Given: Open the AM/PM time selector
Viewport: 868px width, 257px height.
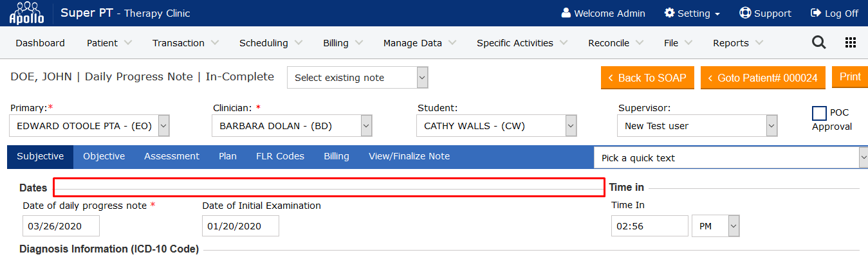Looking at the screenshot, I should coord(716,226).
